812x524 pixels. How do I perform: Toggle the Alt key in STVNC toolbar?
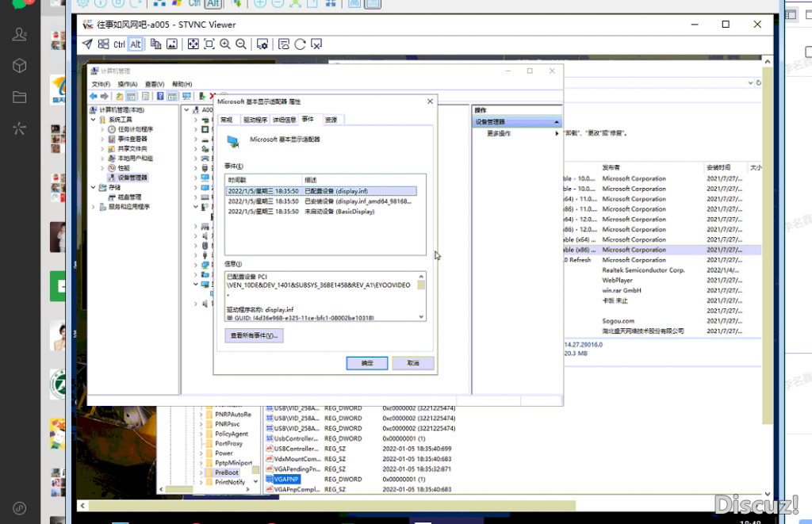136,44
